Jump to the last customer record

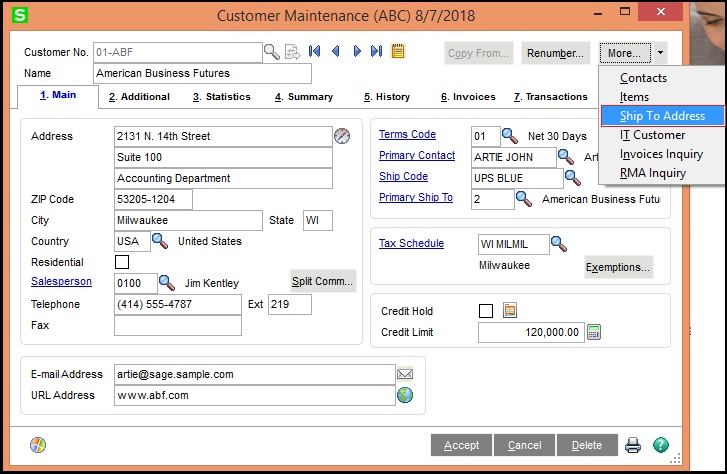click(x=376, y=51)
